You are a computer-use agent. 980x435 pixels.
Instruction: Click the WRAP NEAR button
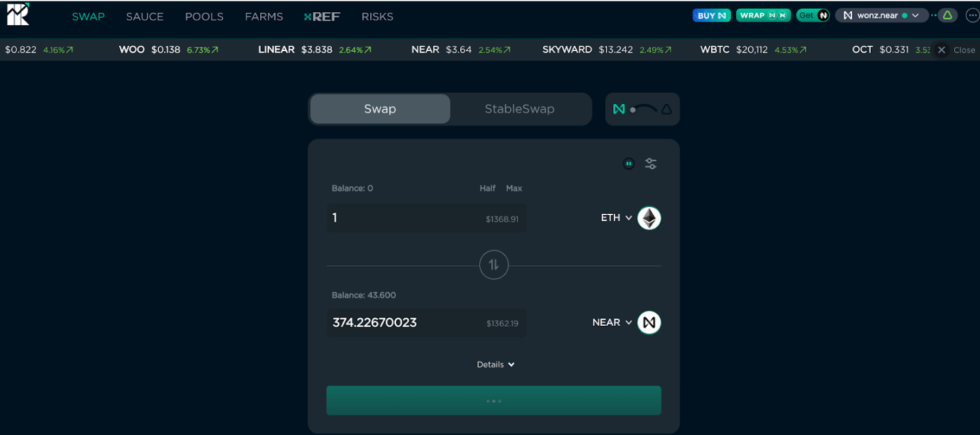764,15
